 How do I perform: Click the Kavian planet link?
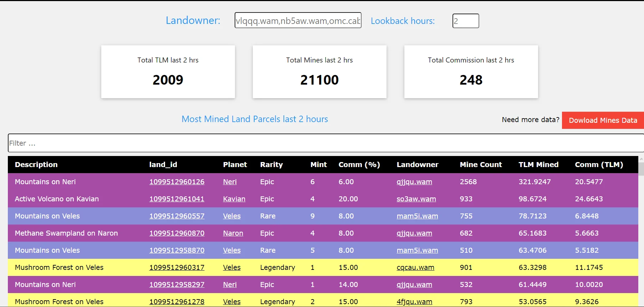[x=234, y=199]
